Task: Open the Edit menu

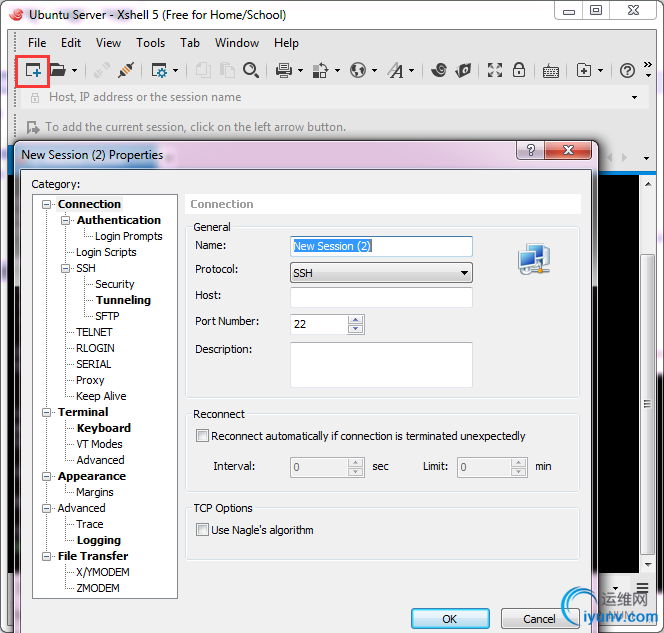Action: (x=71, y=43)
